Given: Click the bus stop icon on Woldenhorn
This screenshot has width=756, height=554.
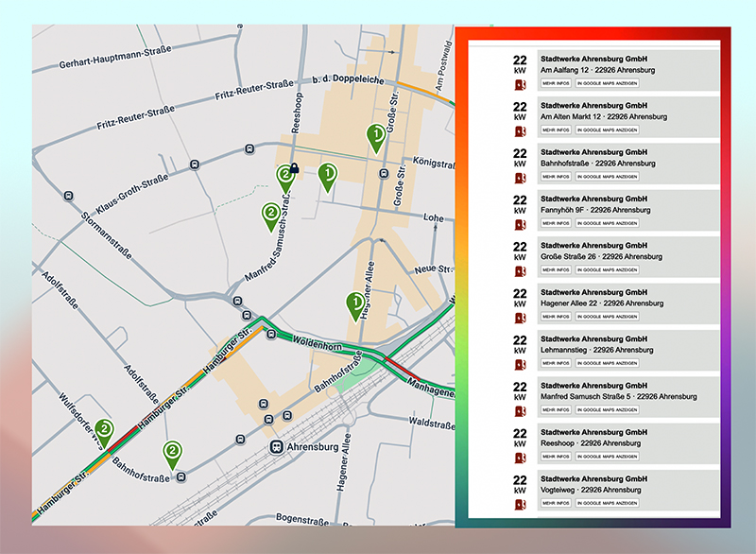Looking at the screenshot, I should click(271, 334).
